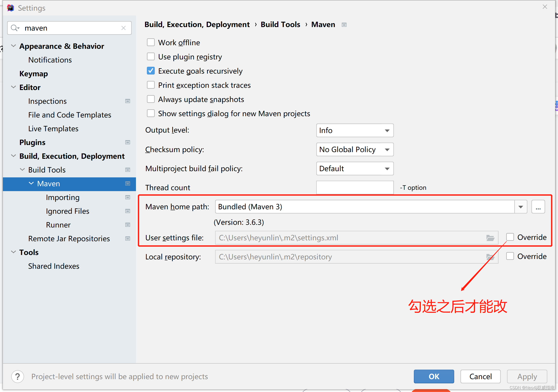Click the folder icon in Local repository
This screenshot has width=558, height=392.
[490, 257]
